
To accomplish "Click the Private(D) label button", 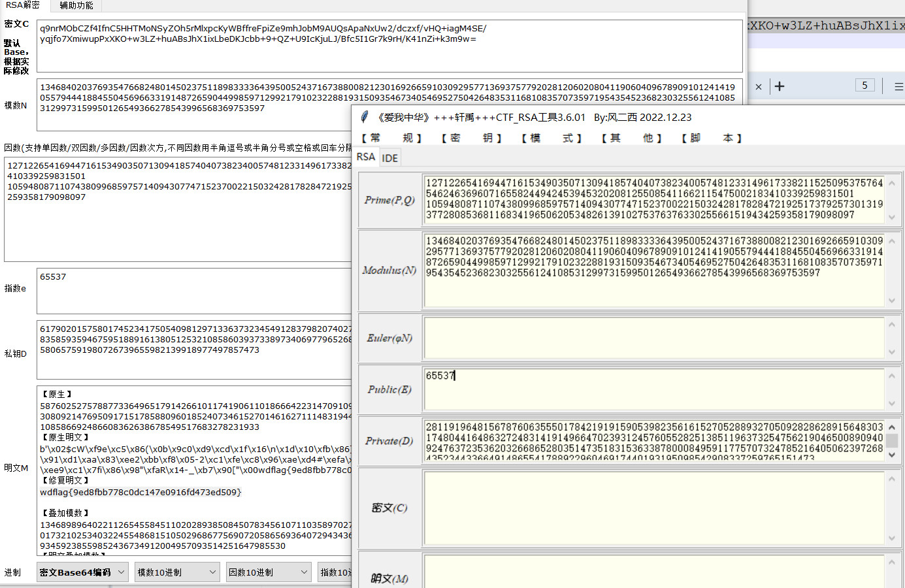I will point(389,441).
